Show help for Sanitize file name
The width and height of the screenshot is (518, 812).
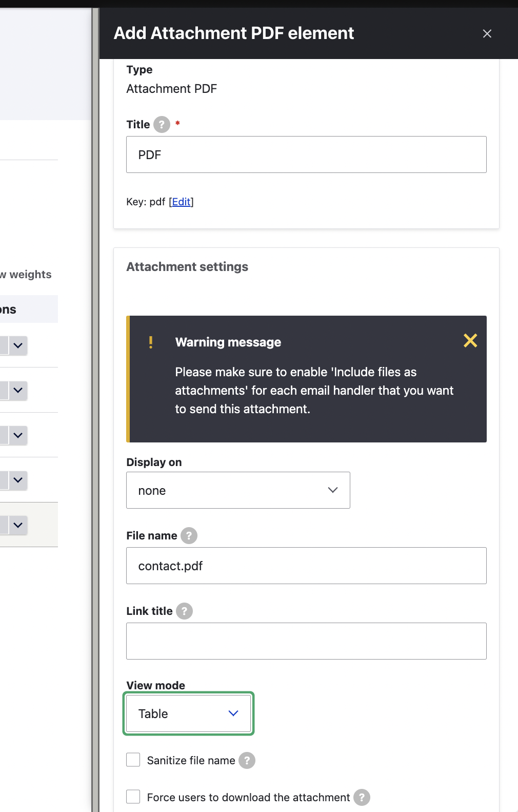point(247,760)
